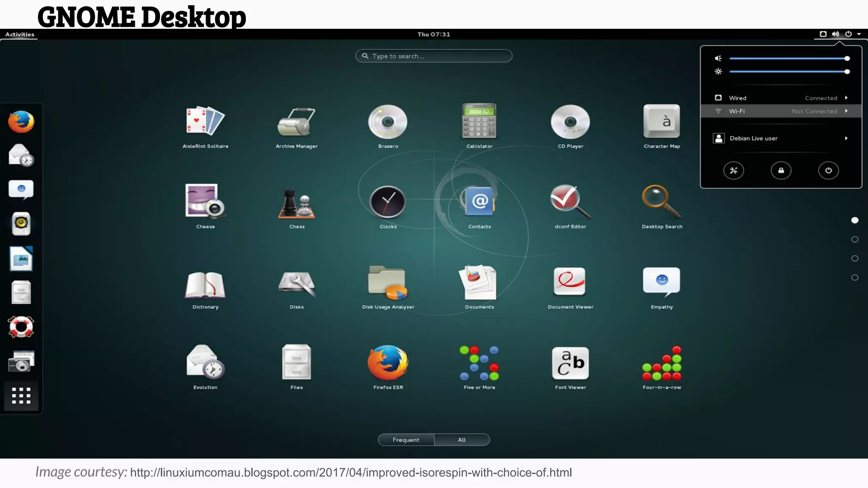Toggle the Show Applications grid button
868x488 pixels.
[21, 396]
